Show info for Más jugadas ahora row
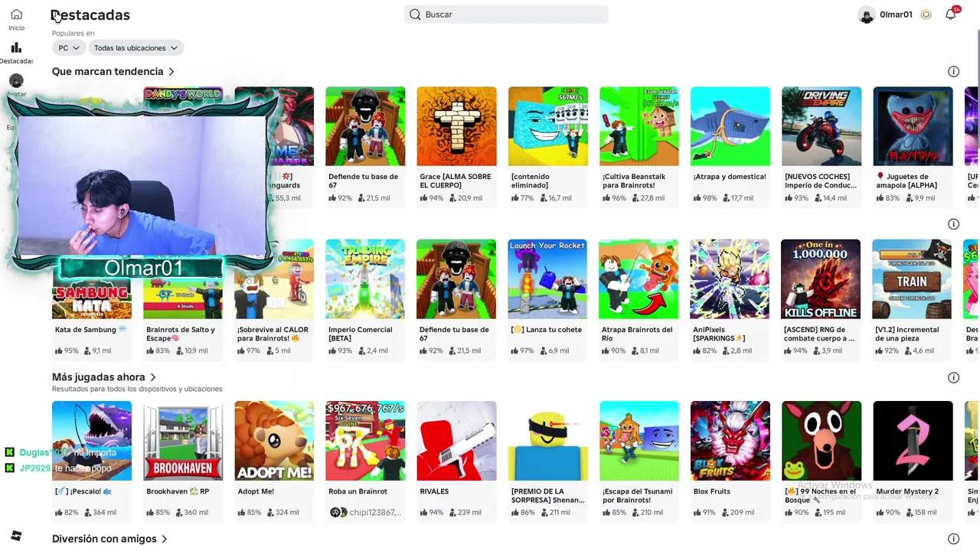 click(953, 377)
